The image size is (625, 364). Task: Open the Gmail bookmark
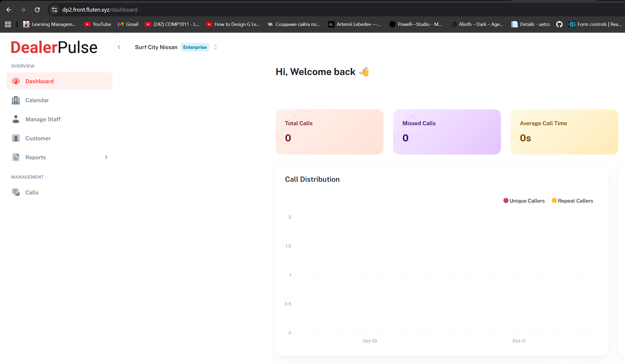[x=128, y=24]
